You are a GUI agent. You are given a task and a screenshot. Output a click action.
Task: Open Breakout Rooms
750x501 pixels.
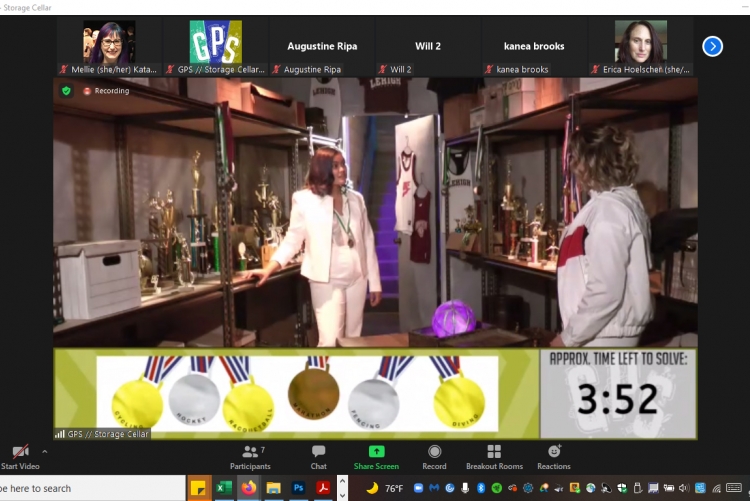click(x=494, y=457)
